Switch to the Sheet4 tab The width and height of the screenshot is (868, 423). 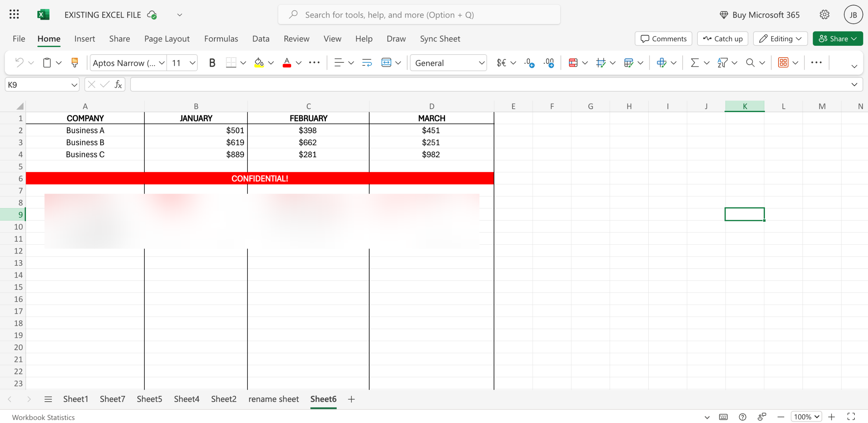[x=186, y=399]
